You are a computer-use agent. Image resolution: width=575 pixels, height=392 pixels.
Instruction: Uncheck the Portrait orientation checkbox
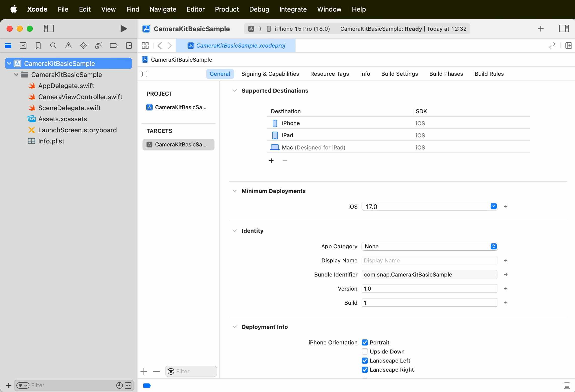click(365, 342)
